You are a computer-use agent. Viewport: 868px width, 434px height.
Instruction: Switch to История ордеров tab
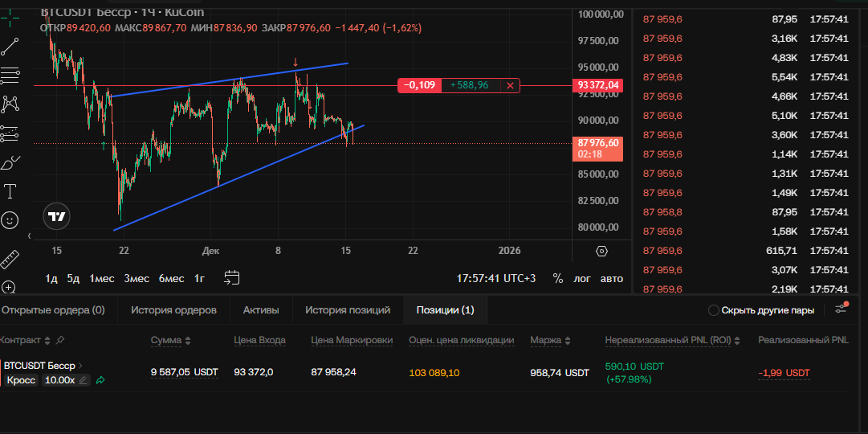tap(173, 310)
